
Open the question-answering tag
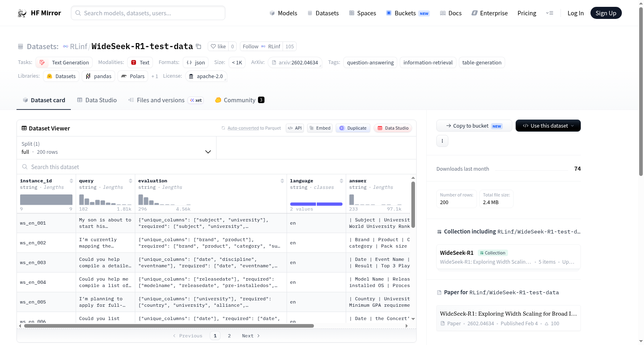point(370,62)
